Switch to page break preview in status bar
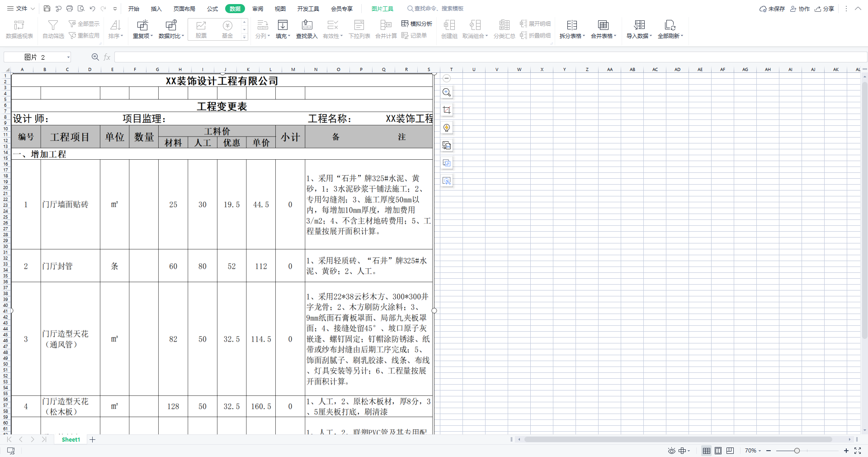This screenshot has height=457, width=868. [729, 451]
